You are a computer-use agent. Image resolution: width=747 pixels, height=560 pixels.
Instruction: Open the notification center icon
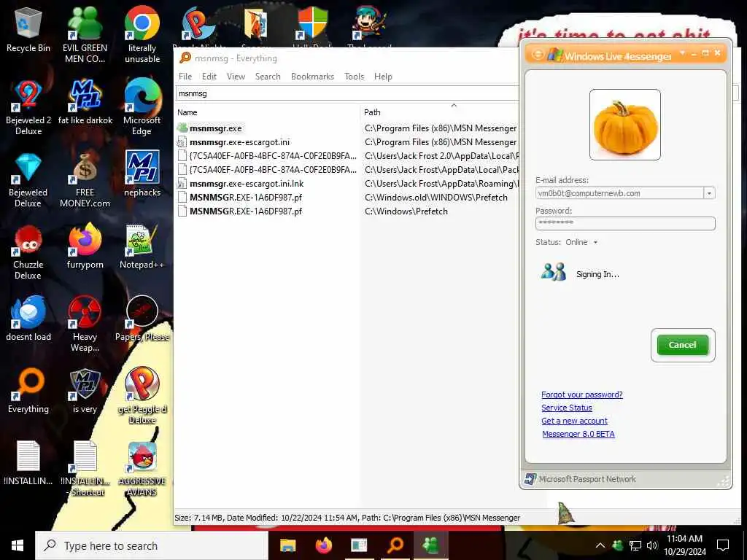[723, 545]
